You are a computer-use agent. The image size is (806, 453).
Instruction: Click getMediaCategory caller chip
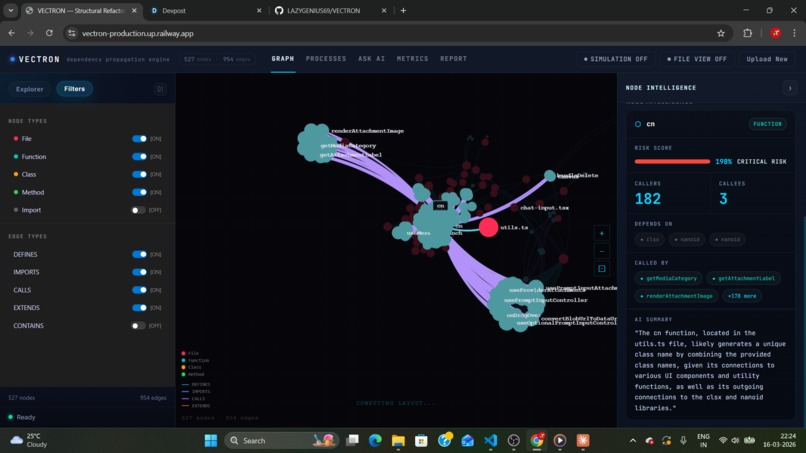click(668, 279)
